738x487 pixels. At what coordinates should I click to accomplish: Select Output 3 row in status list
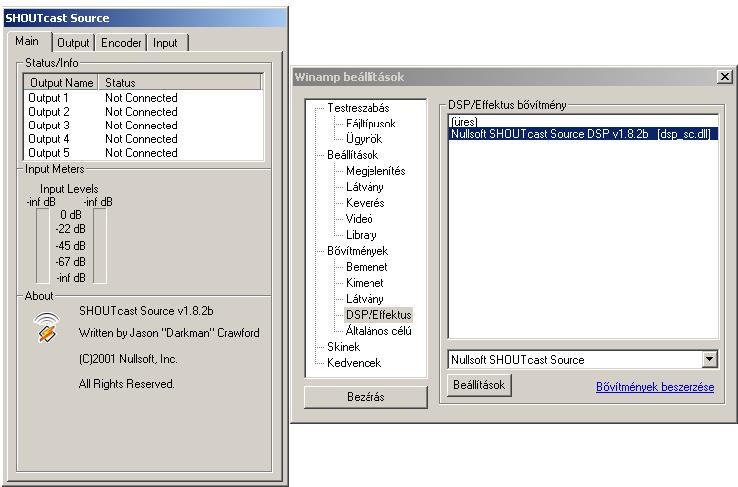pos(143,126)
